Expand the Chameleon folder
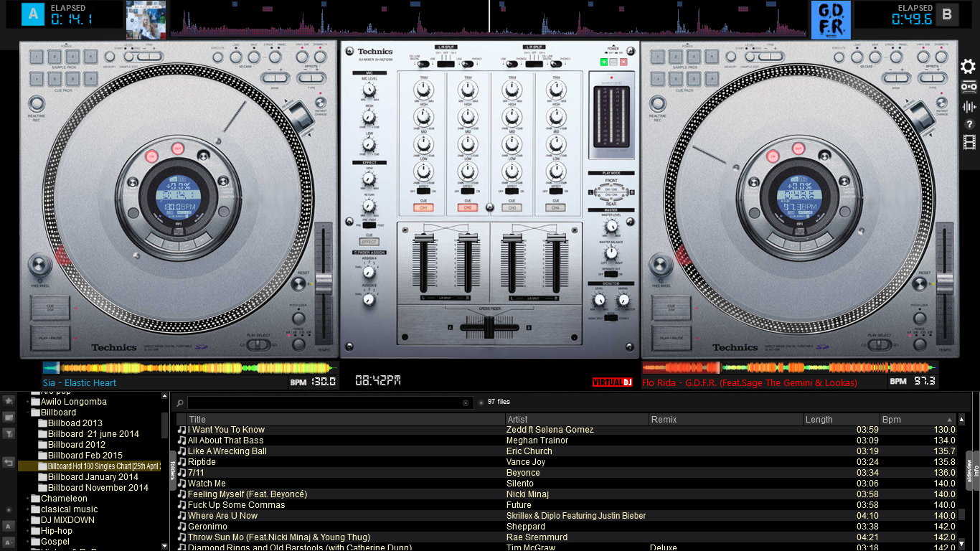The image size is (980, 551). pyautogui.click(x=27, y=499)
